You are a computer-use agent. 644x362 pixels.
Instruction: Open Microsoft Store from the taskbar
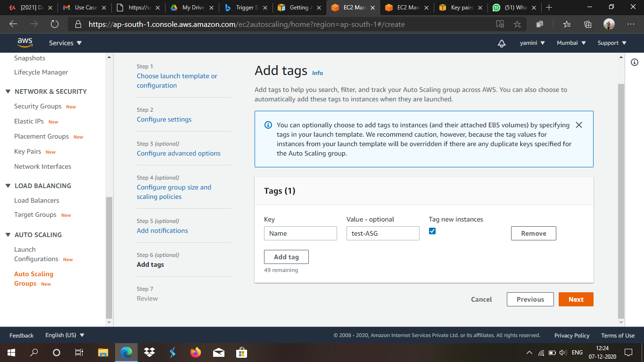click(x=241, y=352)
